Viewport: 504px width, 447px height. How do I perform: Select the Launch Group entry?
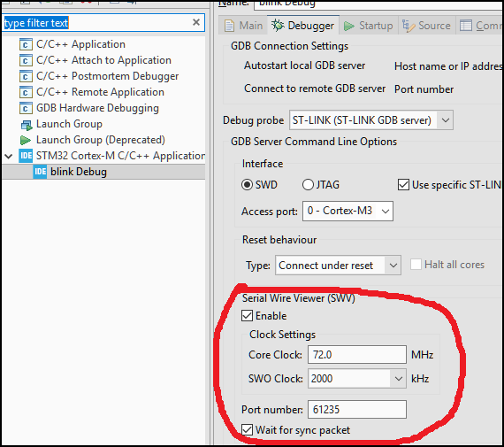(x=69, y=124)
